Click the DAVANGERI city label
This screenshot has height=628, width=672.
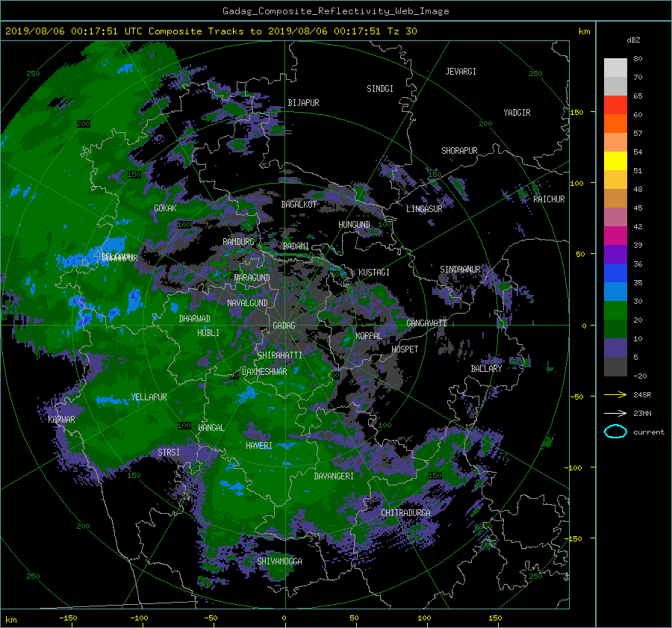click(334, 476)
